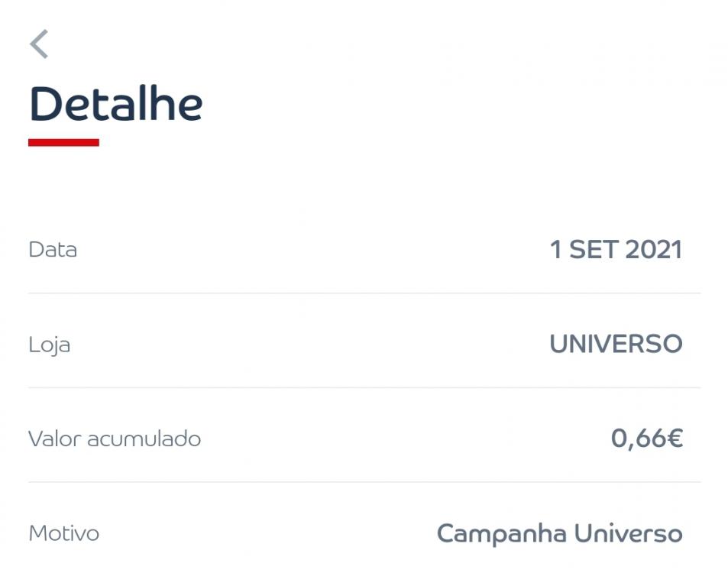Tap the divider under the Data row

(x=364, y=291)
